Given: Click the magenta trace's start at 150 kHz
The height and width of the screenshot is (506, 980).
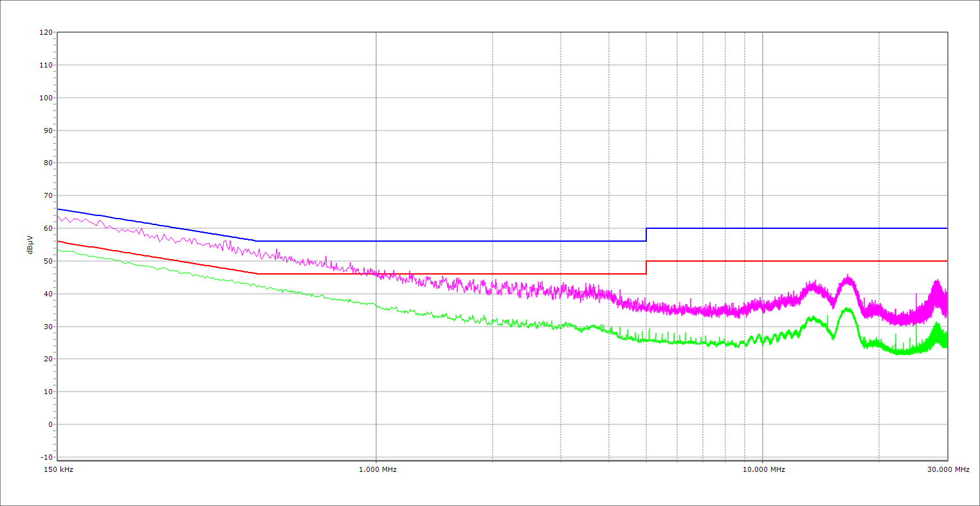Looking at the screenshot, I should click(x=59, y=217).
